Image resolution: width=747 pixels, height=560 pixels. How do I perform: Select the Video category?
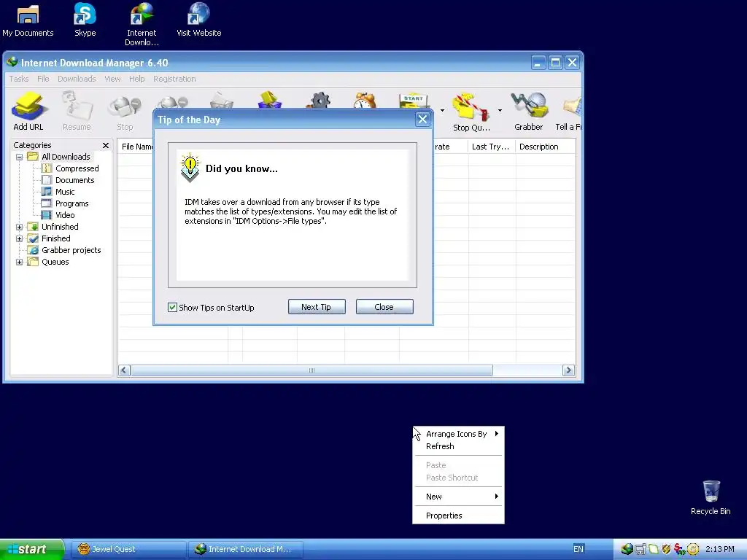tap(65, 215)
